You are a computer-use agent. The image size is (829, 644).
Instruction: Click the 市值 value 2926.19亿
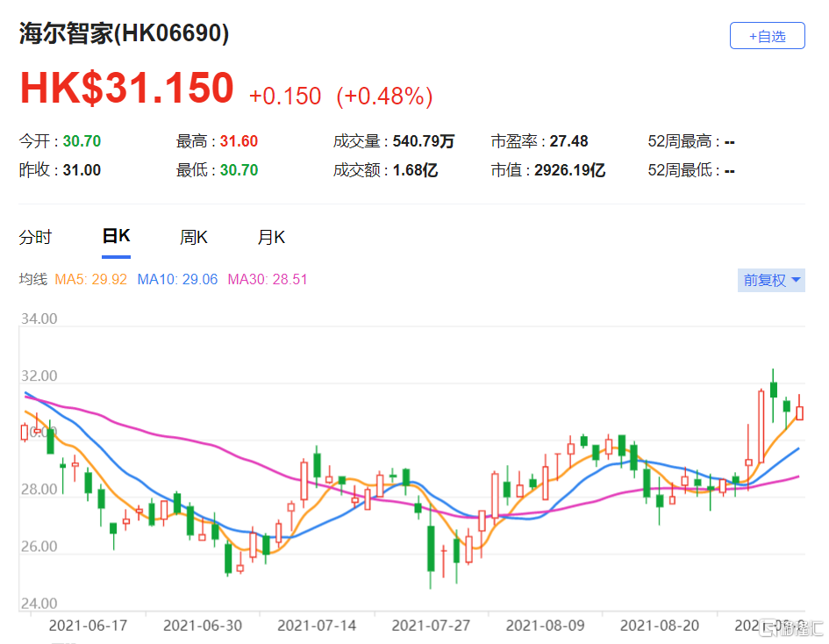569,170
